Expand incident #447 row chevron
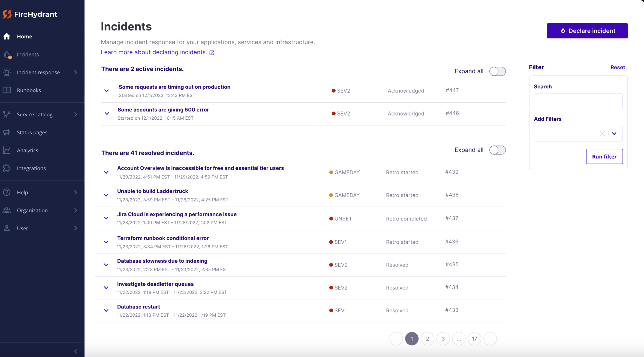 (x=107, y=91)
